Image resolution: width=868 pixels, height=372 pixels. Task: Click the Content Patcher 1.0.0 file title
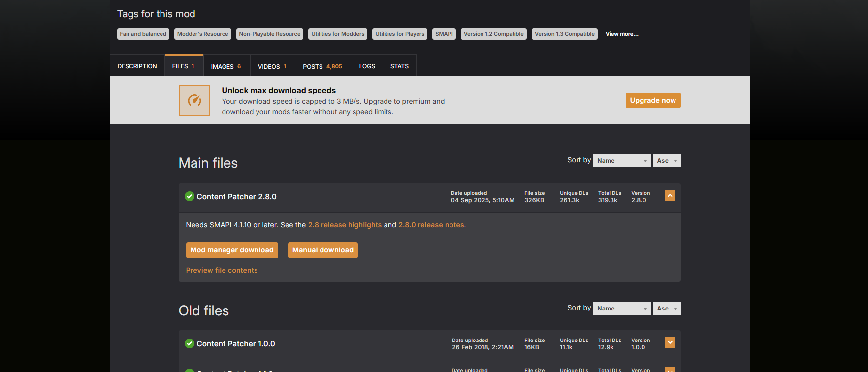pyautogui.click(x=236, y=344)
